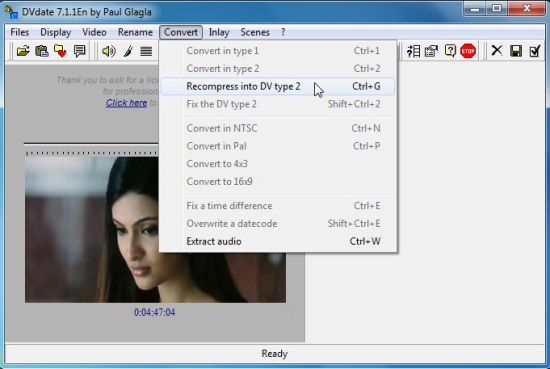This screenshot has width=550, height=369.
Task: Click the Ready status bar text
Action: coord(275,354)
